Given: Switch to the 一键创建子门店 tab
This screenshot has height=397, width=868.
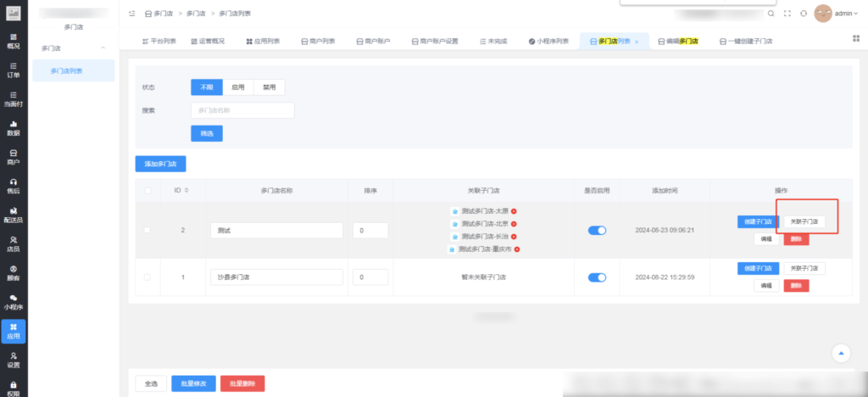Looking at the screenshot, I should point(746,42).
